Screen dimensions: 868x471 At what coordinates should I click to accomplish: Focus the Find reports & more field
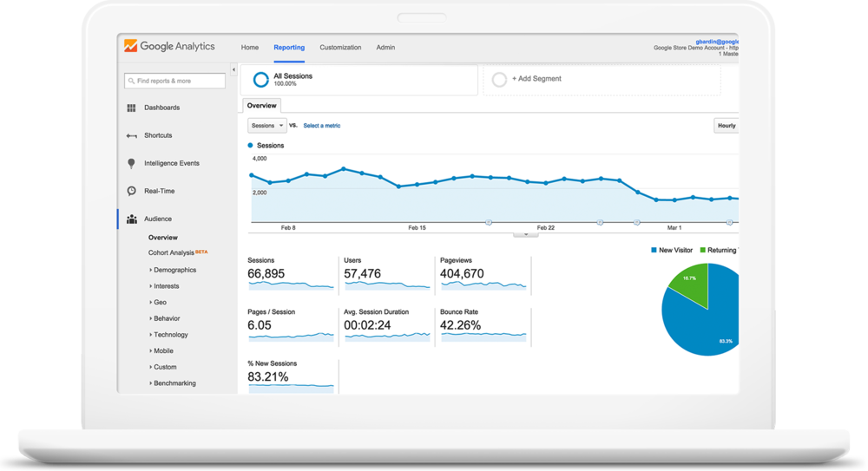pos(175,81)
